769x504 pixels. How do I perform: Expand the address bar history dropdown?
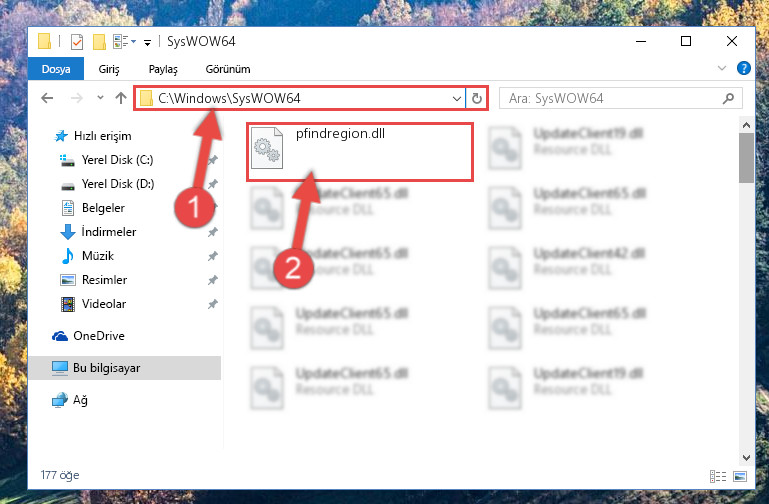pyautogui.click(x=457, y=99)
